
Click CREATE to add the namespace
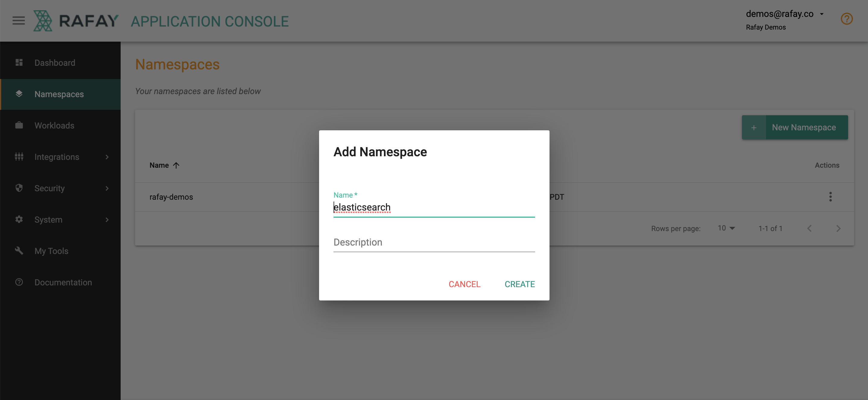coord(520,284)
